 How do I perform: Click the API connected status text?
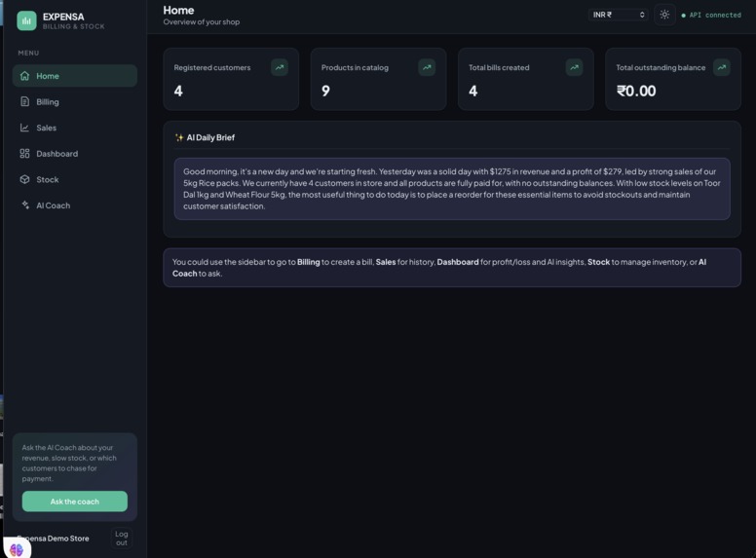tap(715, 16)
